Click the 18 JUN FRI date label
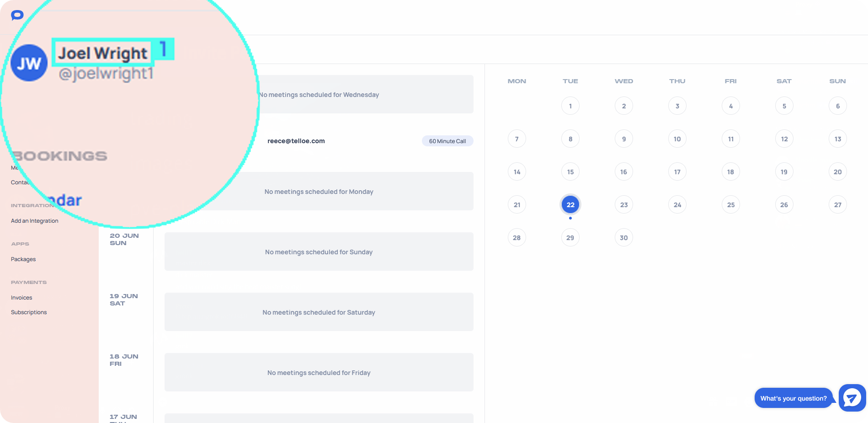868x423 pixels. pyautogui.click(x=124, y=360)
